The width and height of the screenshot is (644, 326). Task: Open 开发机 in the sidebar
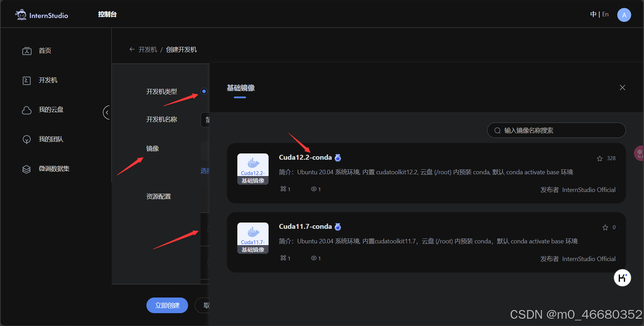tap(48, 80)
